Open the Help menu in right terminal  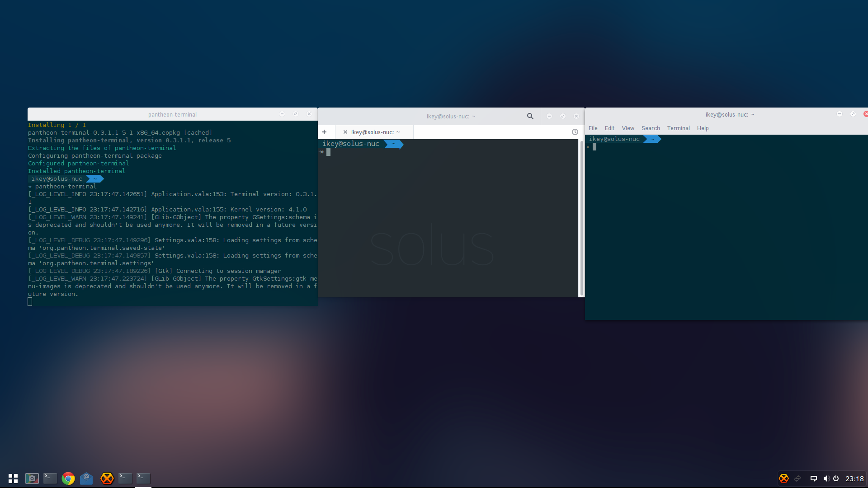pyautogui.click(x=703, y=128)
